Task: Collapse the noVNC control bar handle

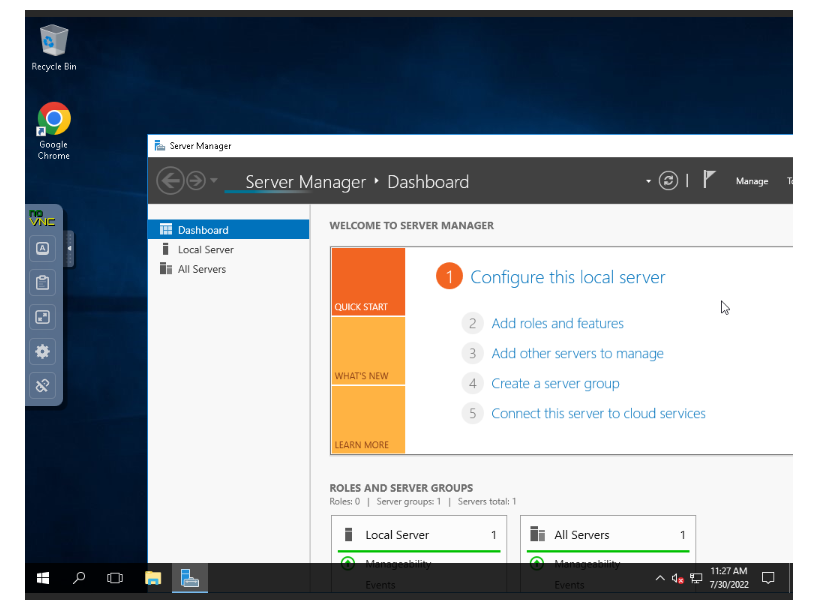Action: click(69, 249)
